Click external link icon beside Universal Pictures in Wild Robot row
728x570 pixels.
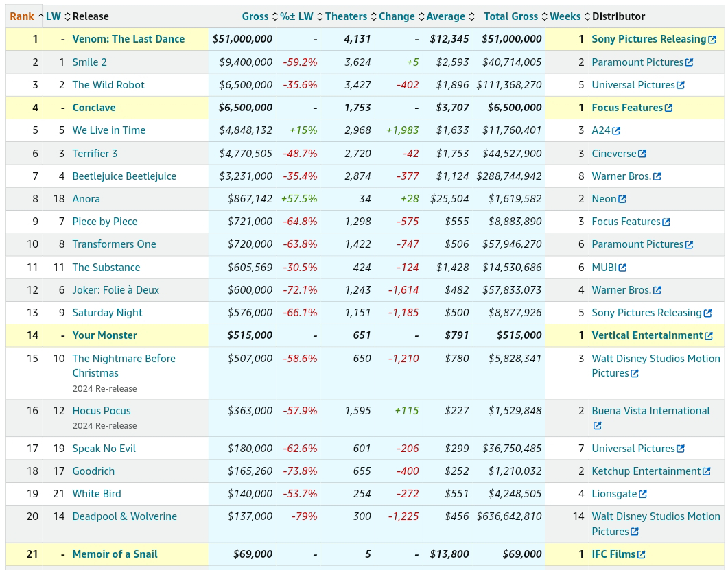(680, 85)
